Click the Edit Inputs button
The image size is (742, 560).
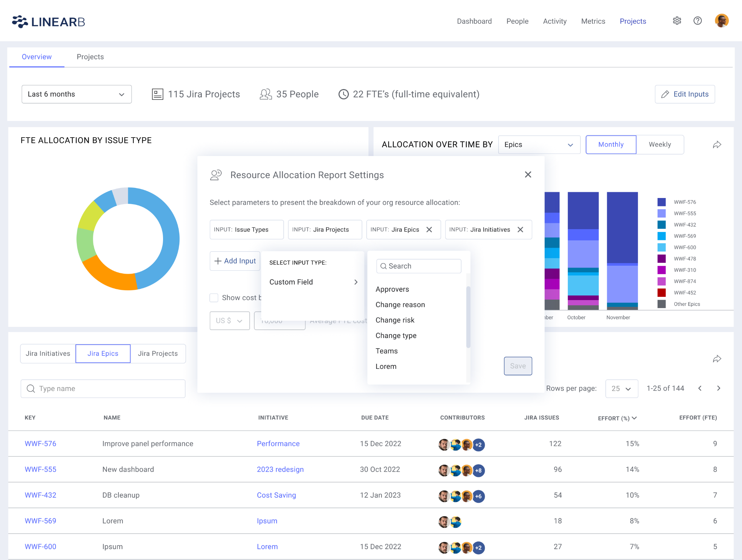tap(684, 94)
